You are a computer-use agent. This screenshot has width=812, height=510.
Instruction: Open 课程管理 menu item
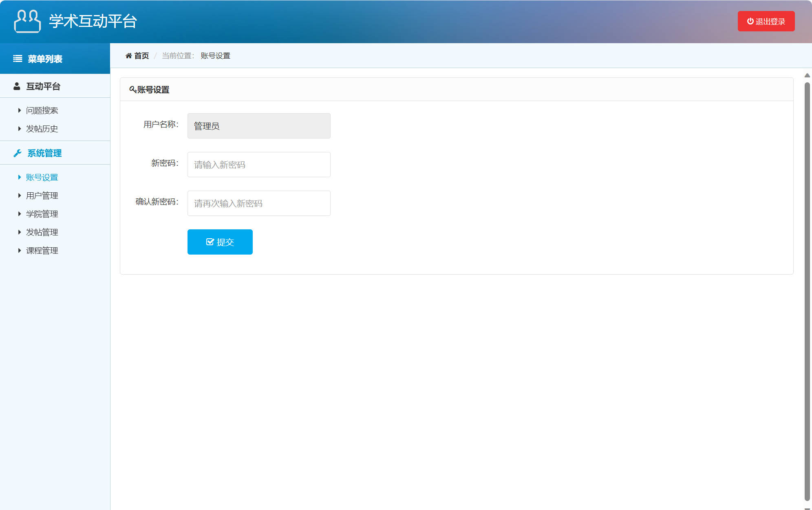42,251
